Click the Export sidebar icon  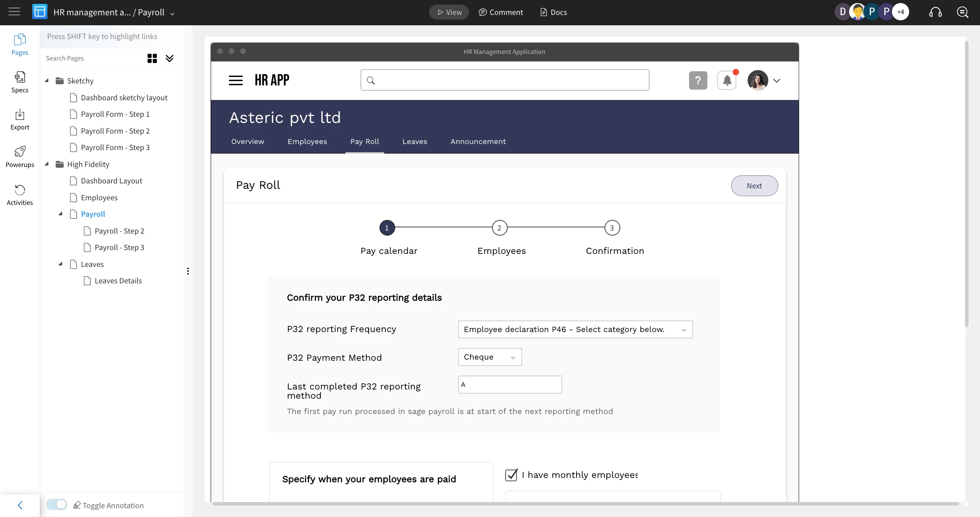(20, 119)
